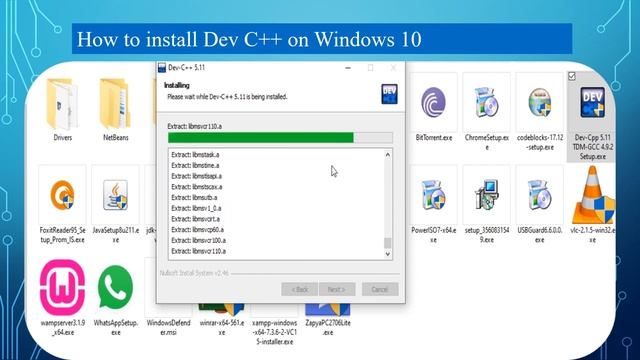
Task: Select the PowerISO7-x64.exe icon
Action: point(433,195)
